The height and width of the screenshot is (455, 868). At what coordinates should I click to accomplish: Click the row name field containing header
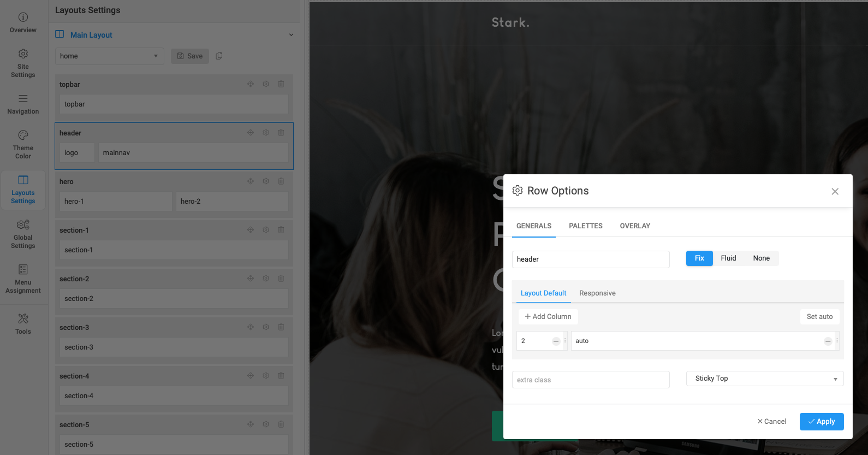click(x=591, y=259)
